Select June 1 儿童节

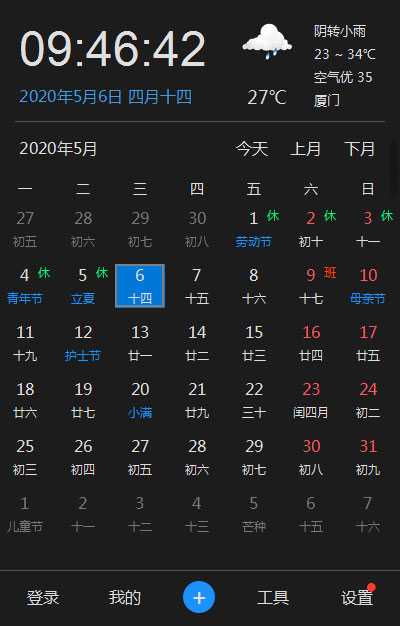click(x=25, y=514)
